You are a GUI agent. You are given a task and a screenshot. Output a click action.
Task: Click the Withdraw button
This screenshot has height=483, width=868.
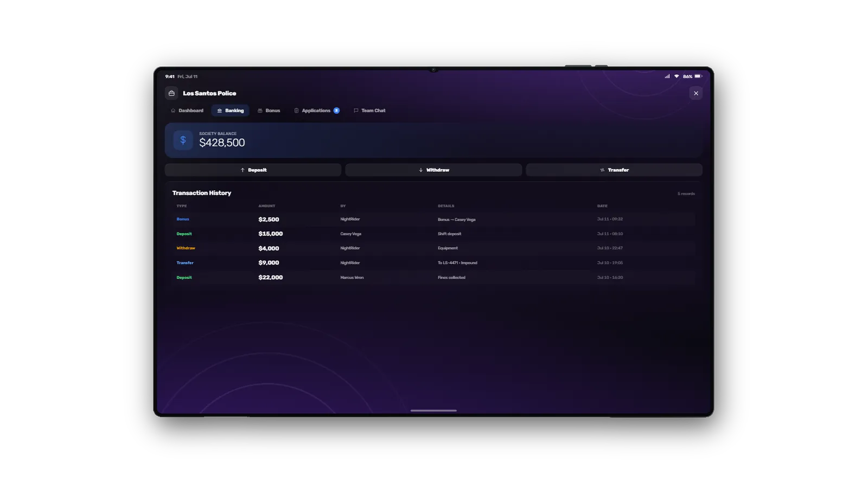coord(433,170)
